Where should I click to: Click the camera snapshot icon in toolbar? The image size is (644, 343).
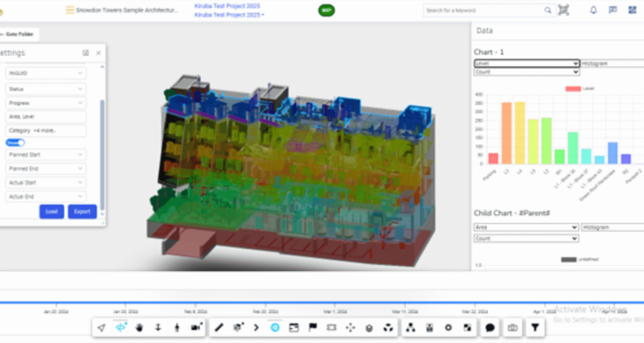coord(513,328)
